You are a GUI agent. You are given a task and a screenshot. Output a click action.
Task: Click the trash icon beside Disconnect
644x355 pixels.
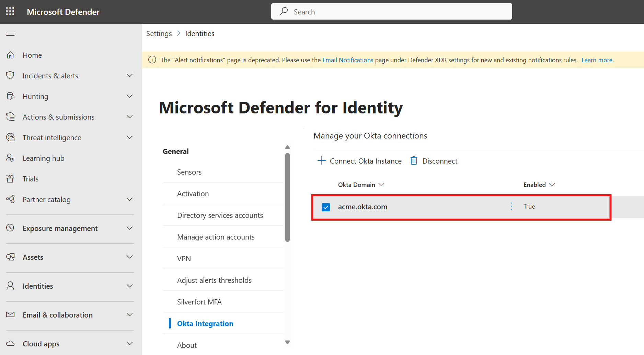point(414,160)
